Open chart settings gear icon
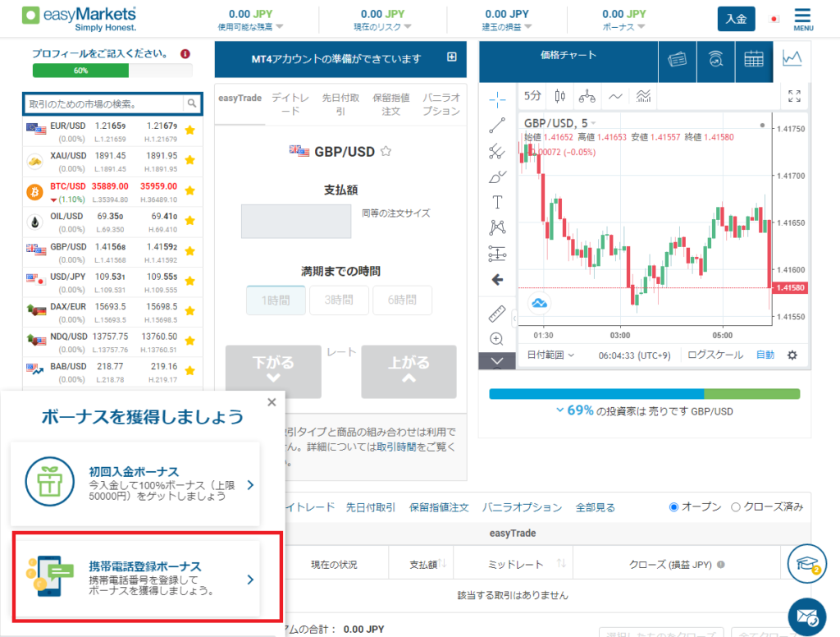The height and width of the screenshot is (637, 840). (792, 355)
